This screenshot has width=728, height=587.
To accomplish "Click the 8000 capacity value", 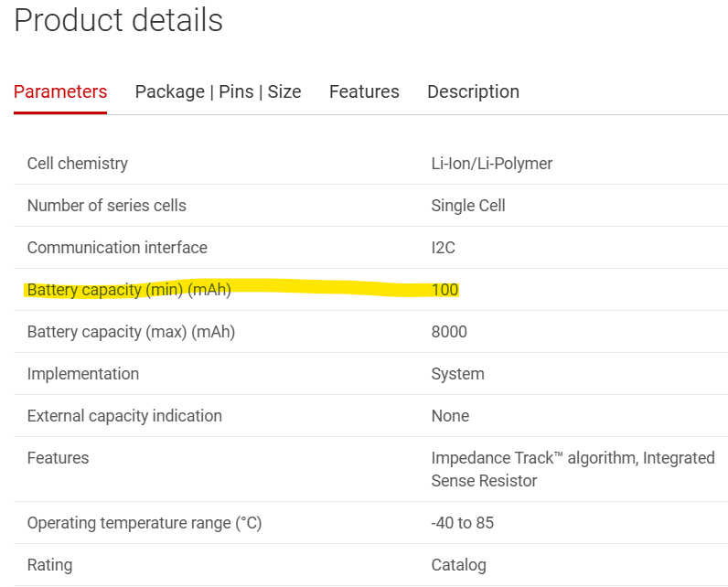I will (x=449, y=332).
